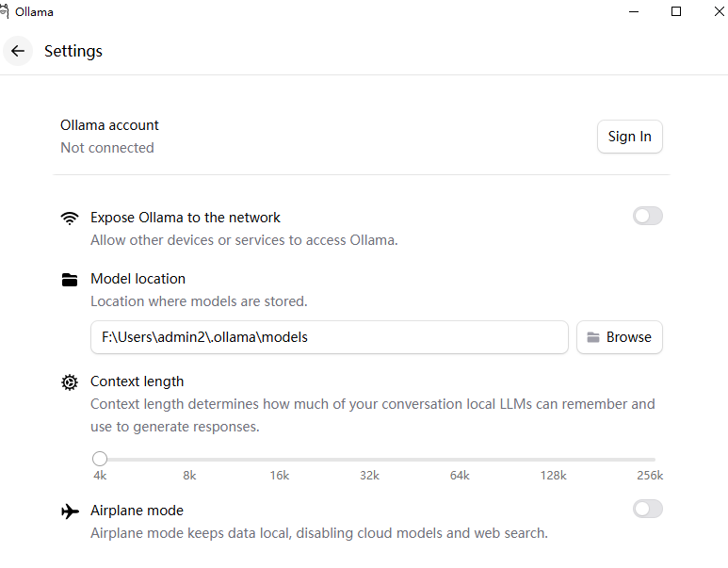Screen dimensions: 728x568
Task: Set context length to 64k
Action: click(x=460, y=476)
